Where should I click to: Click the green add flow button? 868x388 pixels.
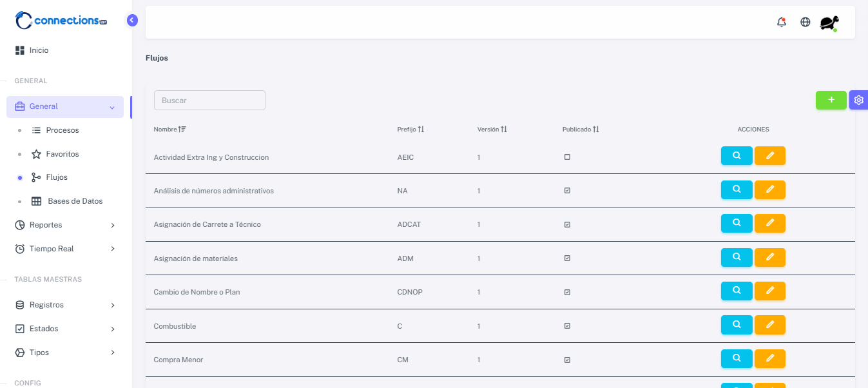[831, 100]
